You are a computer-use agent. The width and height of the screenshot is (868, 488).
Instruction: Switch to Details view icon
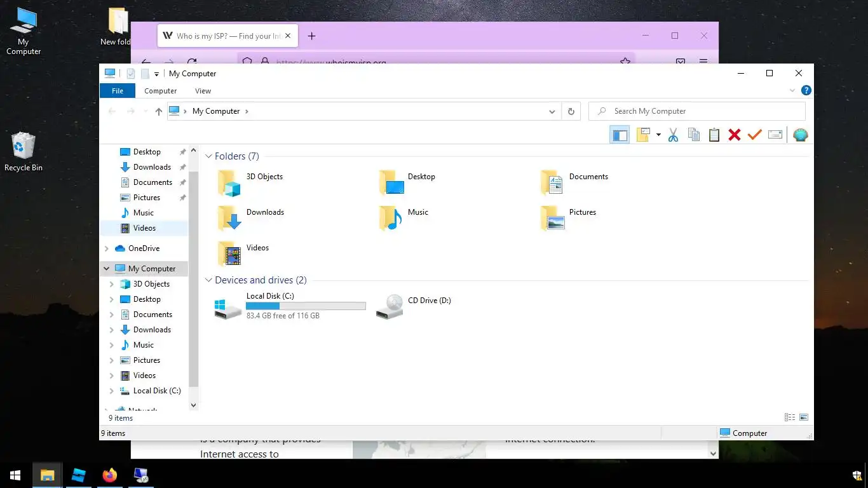coord(790,417)
